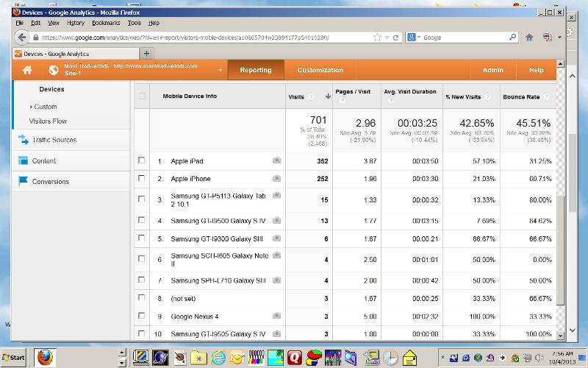Click the address bar URL field
Image resolution: width=588 pixels, height=368 pixels.
pyautogui.click(x=204, y=38)
